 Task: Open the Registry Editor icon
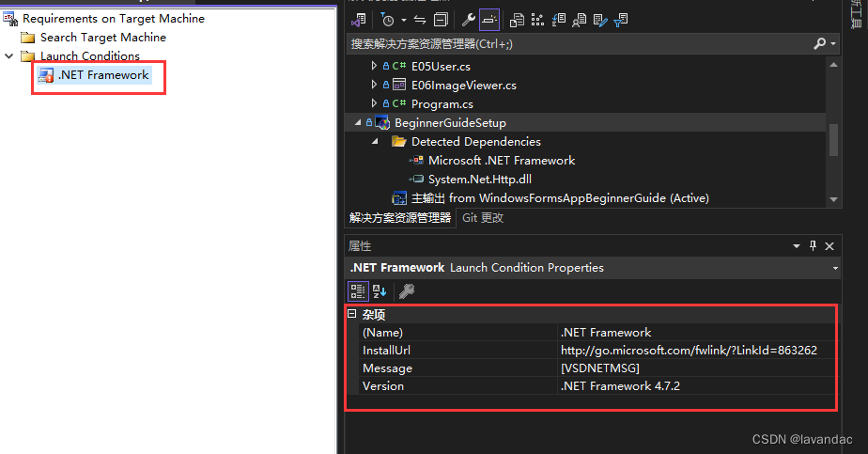click(537, 21)
